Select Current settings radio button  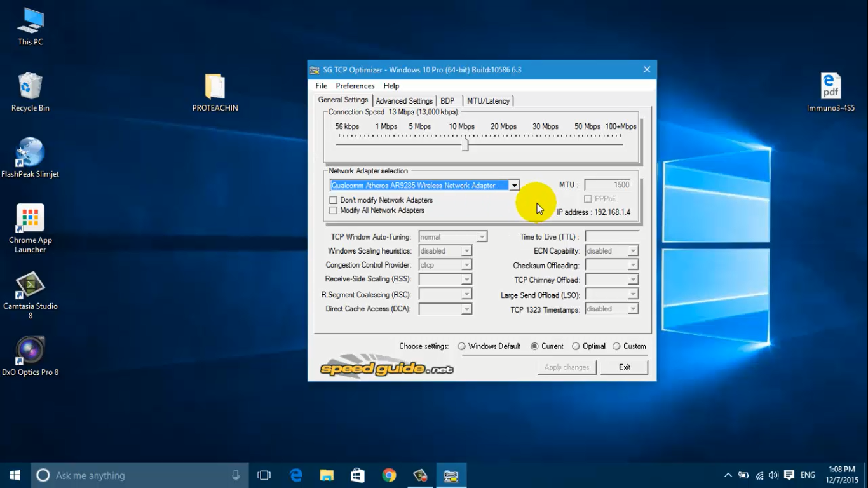click(535, 346)
